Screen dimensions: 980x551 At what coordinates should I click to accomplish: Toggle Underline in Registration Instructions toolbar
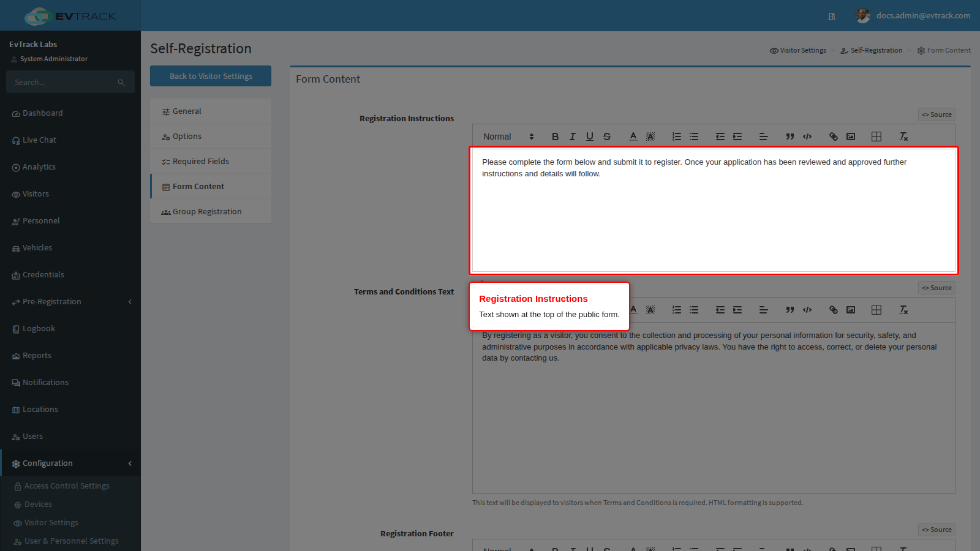(589, 137)
